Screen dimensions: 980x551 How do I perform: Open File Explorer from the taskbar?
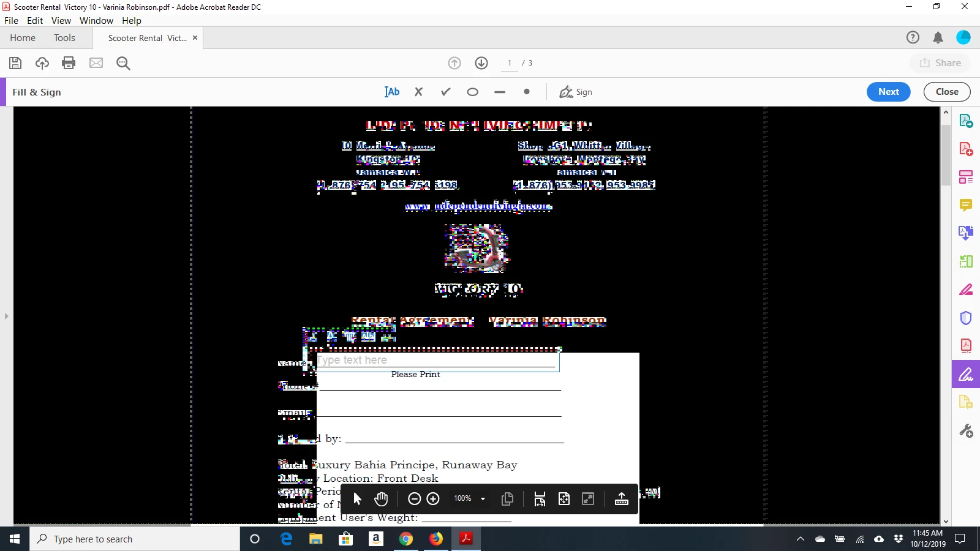(315, 539)
